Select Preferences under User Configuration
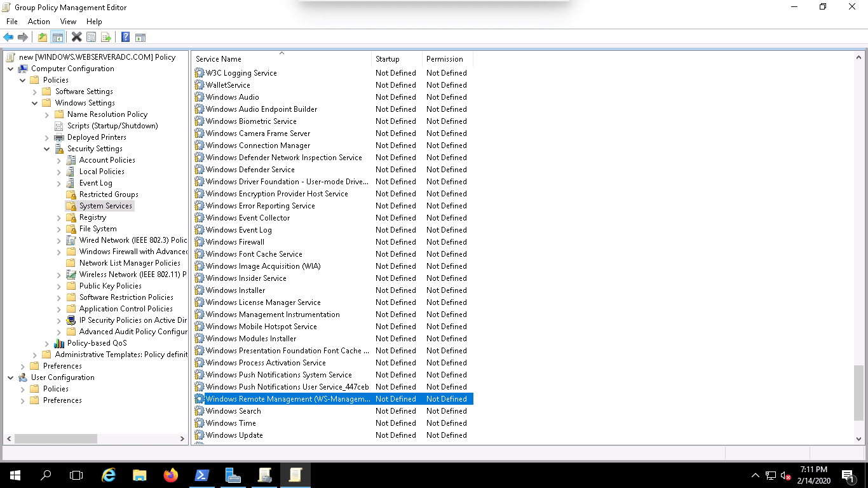 tap(62, 400)
